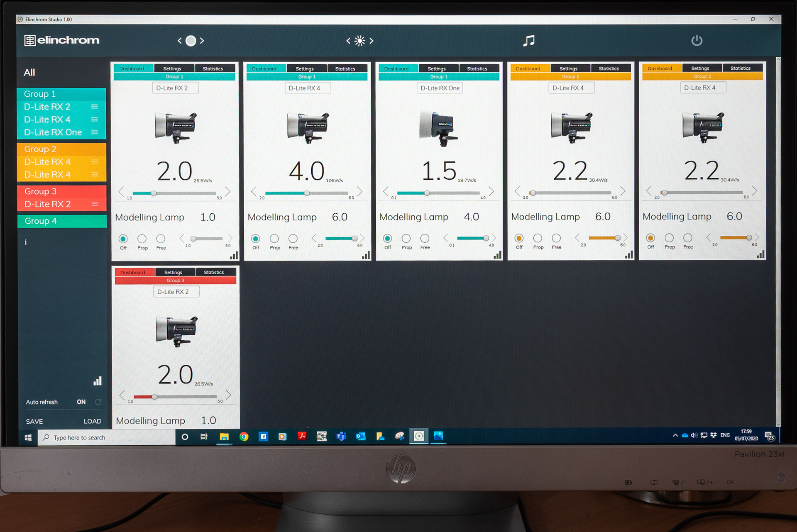The width and height of the screenshot is (797, 532).
Task: Click the volume icon in system tray
Action: 694,435
